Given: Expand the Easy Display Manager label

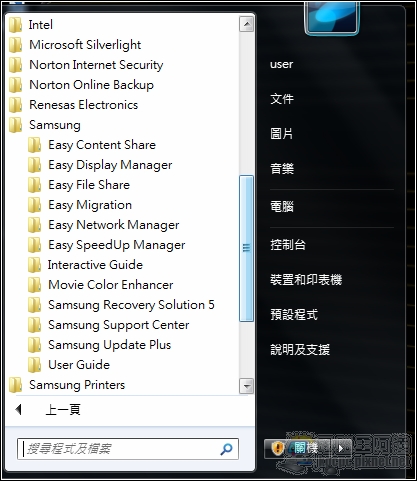Looking at the screenshot, I should (110, 165).
